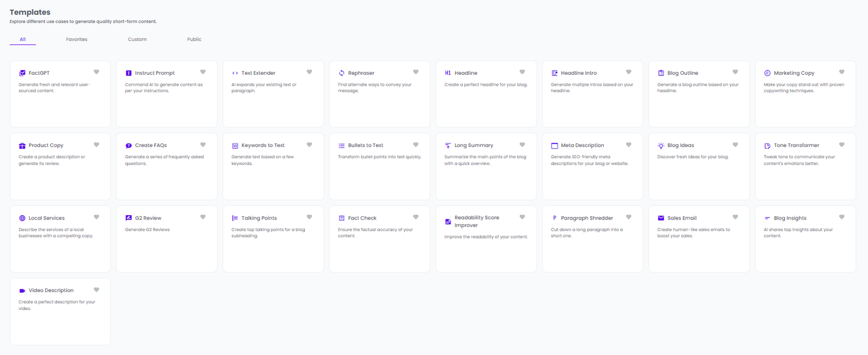Open the Paragraph Shredder template title

coord(586,218)
